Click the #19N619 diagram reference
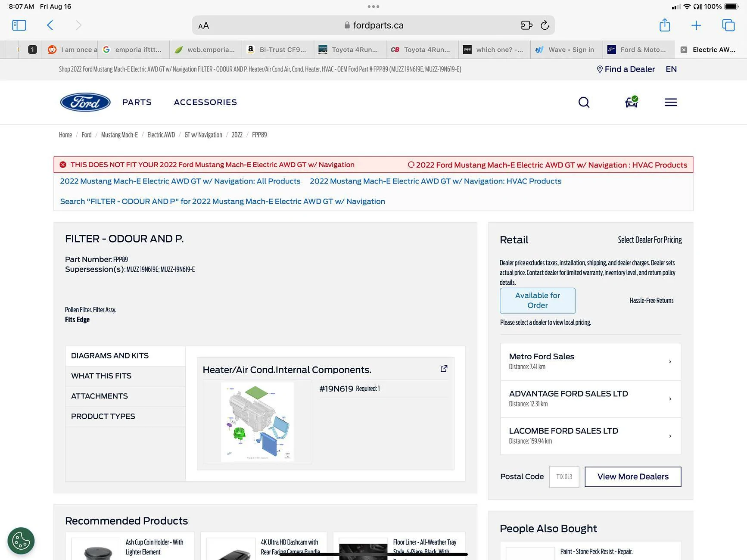The width and height of the screenshot is (747, 560). coord(336,389)
